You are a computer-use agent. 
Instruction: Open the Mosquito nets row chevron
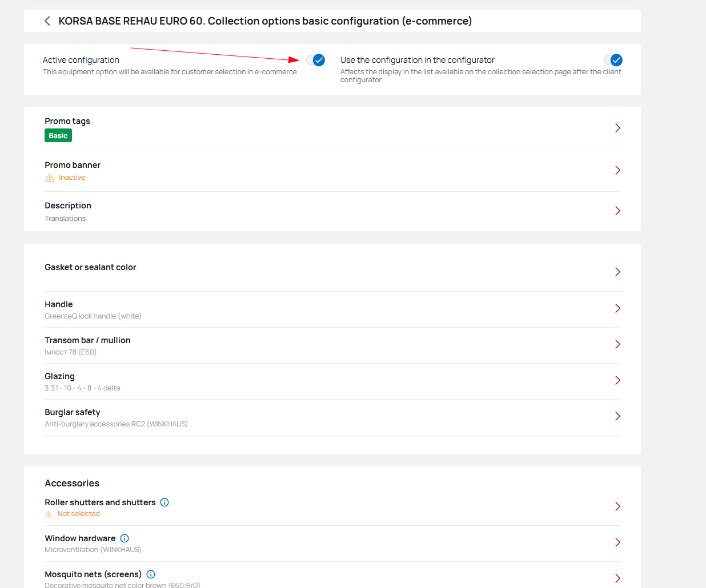pyautogui.click(x=617, y=578)
